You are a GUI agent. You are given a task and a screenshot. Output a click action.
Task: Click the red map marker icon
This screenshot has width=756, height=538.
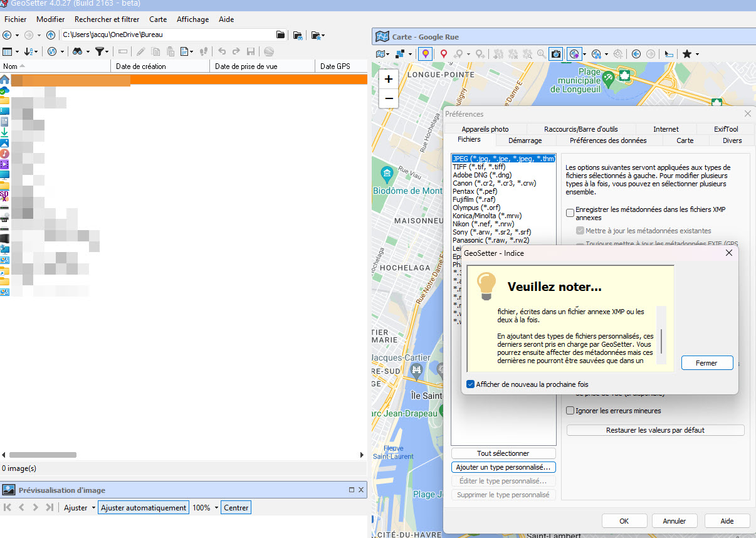[x=444, y=55]
